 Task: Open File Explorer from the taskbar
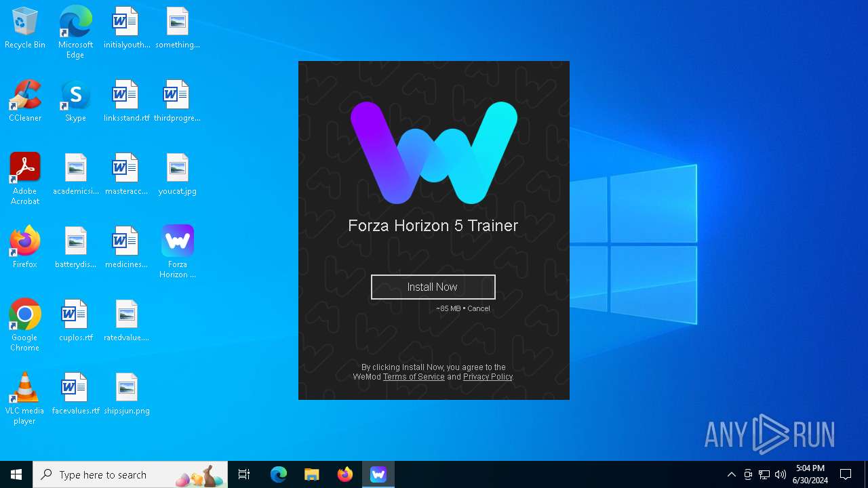tap(312, 474)
